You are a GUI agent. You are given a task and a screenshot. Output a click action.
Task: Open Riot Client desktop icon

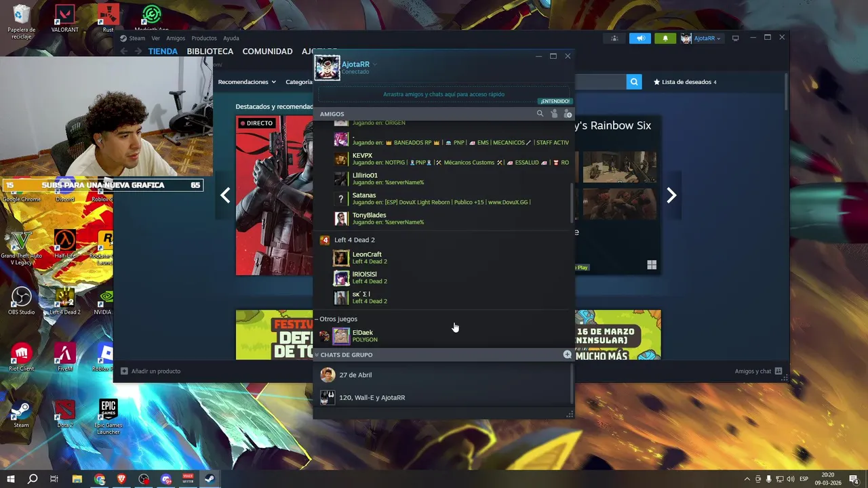tap(21, 357)
